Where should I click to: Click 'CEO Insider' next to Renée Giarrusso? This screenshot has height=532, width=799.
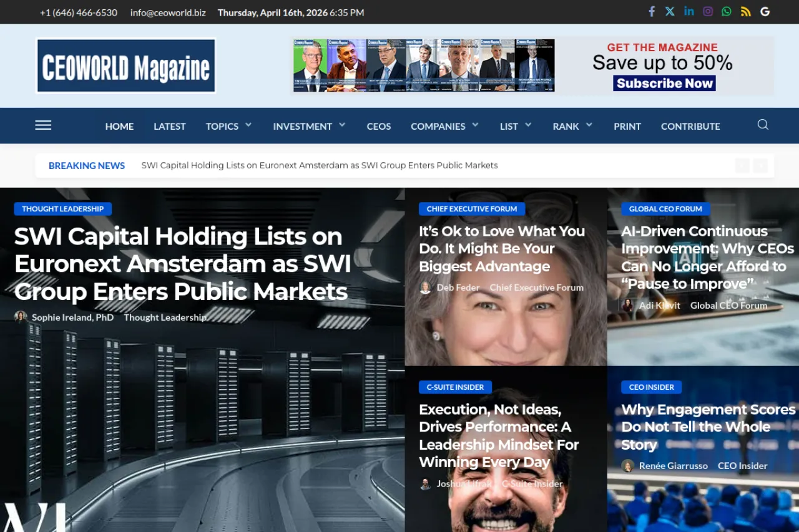[743, 466]
